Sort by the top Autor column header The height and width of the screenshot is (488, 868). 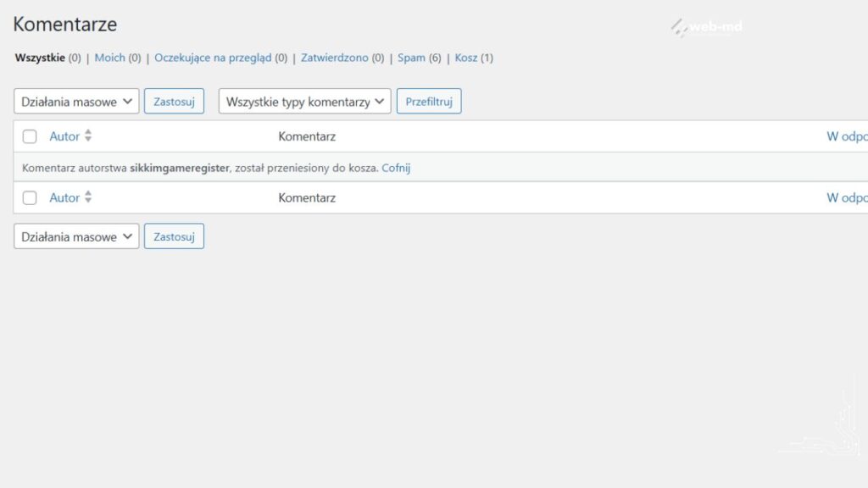tap(64, 136)
